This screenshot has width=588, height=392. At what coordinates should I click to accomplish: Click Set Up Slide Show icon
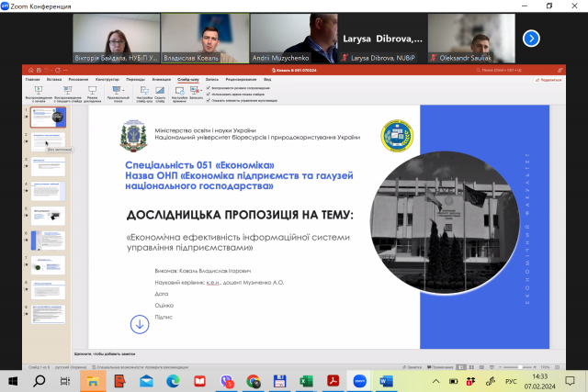142,91
